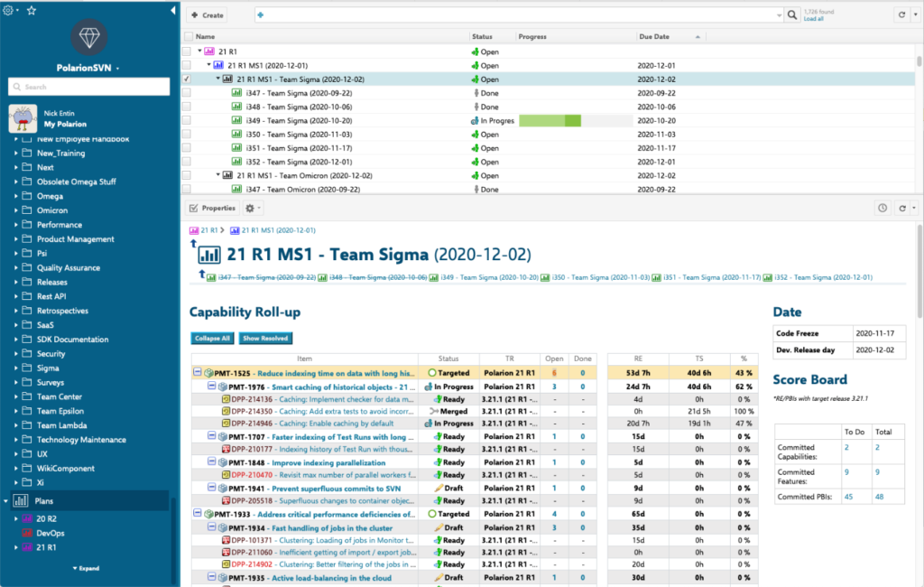Screen dimensions: 924x587
Task: Click the Omega folder icon
Action: (27, 196)
